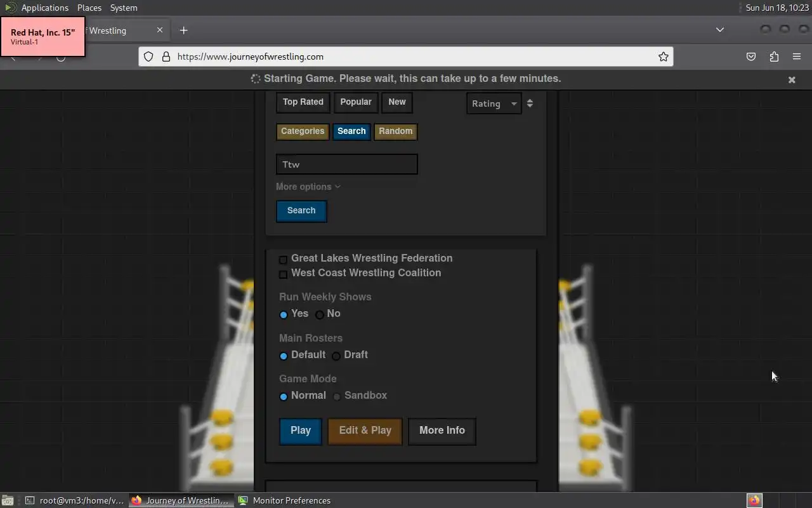The image size is (812, 508).
Task: Click the show desktop icon in the bottom panel
Action: click(x=7, y=500)
